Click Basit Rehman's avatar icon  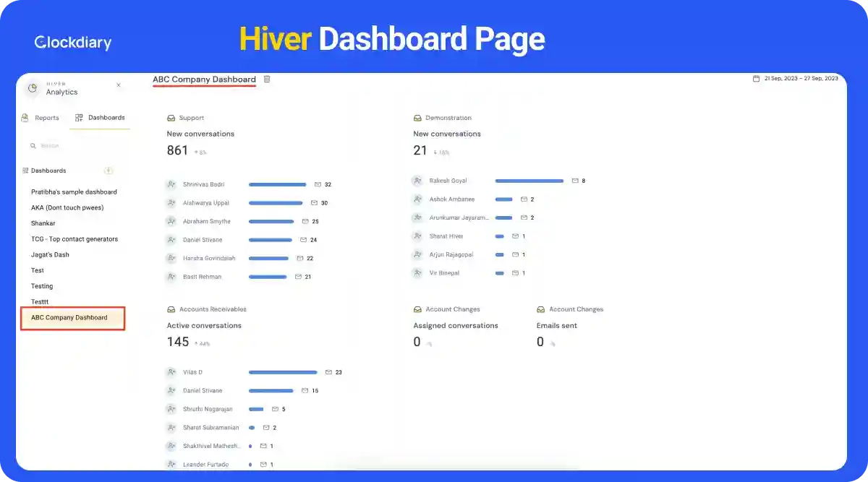pyautogui.click(x=171, y=277)
